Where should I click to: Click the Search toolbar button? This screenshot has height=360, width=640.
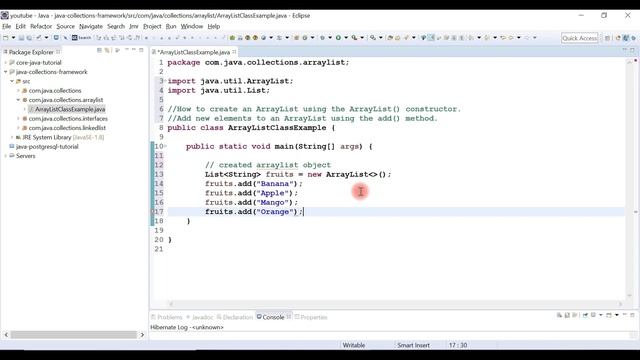point(82,38)
